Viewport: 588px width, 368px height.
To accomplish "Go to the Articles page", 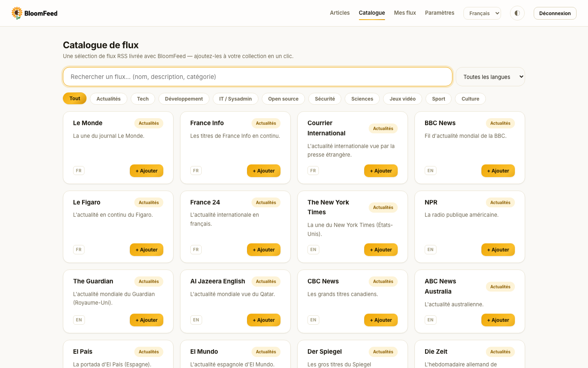I will tap(340, 13).
